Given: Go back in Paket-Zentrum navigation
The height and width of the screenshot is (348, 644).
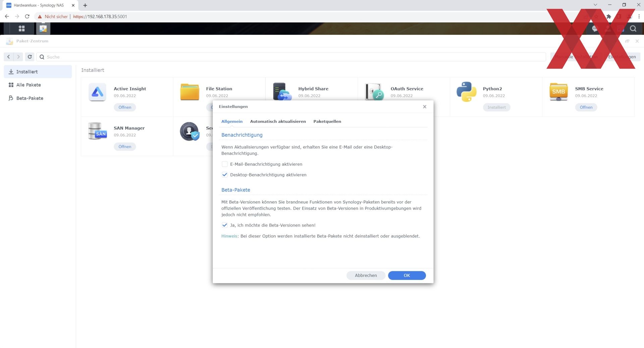Looking at the screenshot, I should [x=9, y=57].
